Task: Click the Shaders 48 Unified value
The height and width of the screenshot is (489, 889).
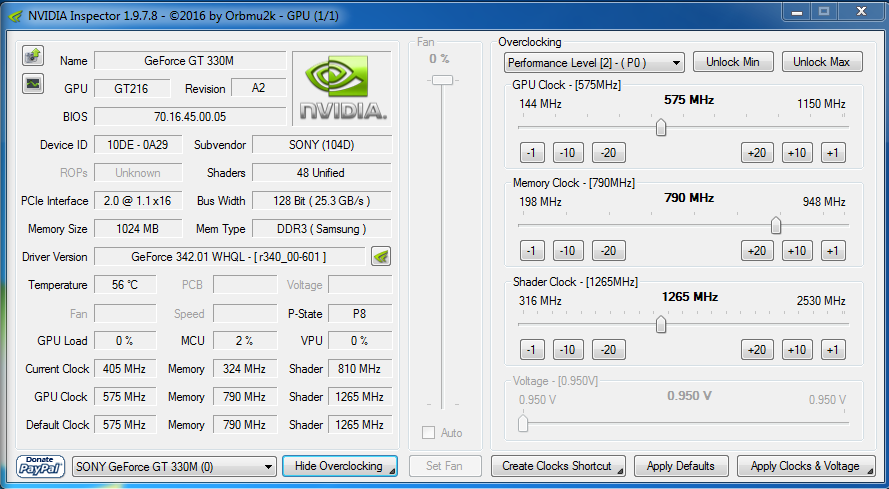Action: pos(321,173)
